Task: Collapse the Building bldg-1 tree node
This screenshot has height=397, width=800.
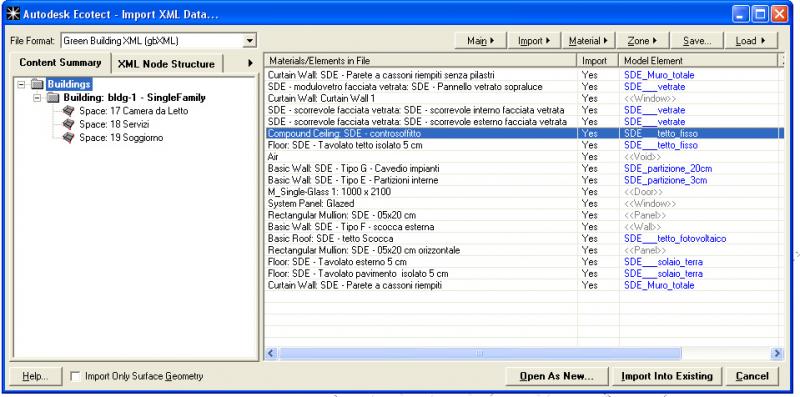Action: click(37, 97)
